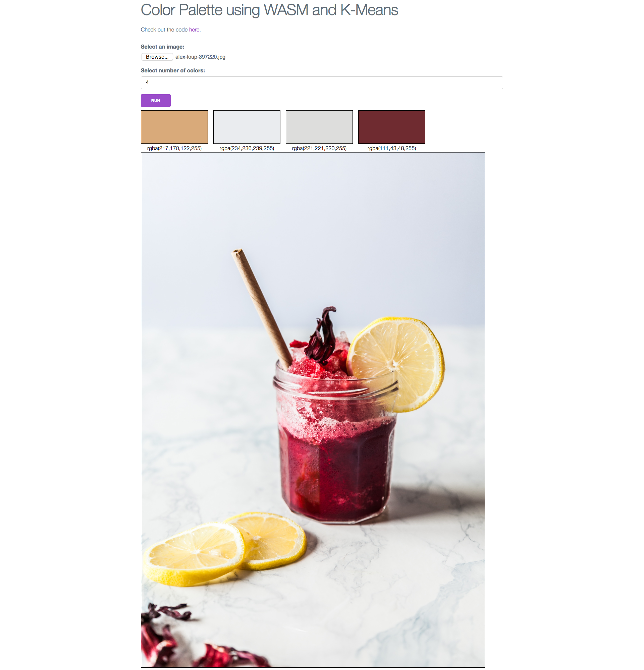This screenshot has width=644, height=670.
Task: Click the Browse... file button
Action: pyautogui.click(x=157, y=57)
